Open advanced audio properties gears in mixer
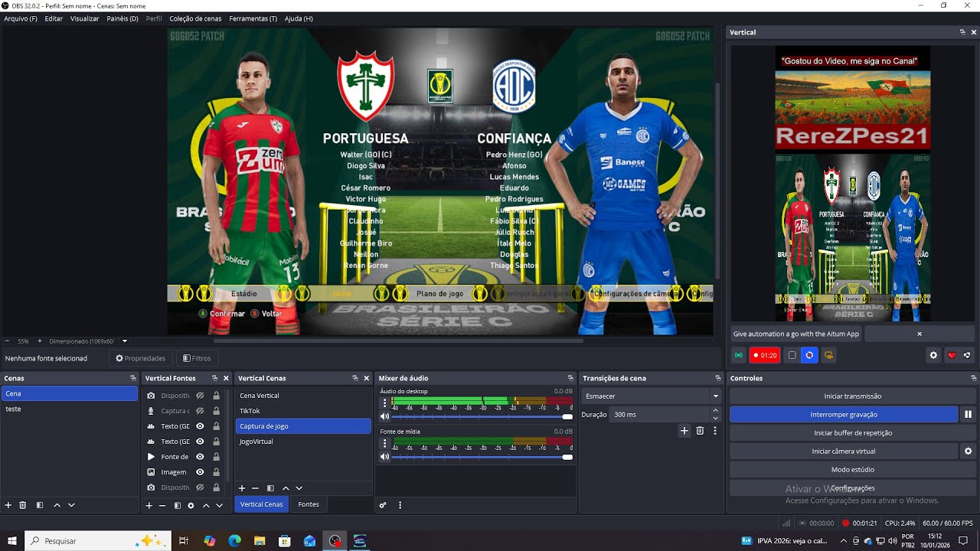The width and height of the screenshot is (980, 551). pyautogui.click(x=383, y=505)
